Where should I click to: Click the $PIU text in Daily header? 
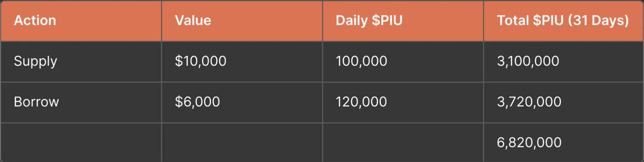(387, 20)
